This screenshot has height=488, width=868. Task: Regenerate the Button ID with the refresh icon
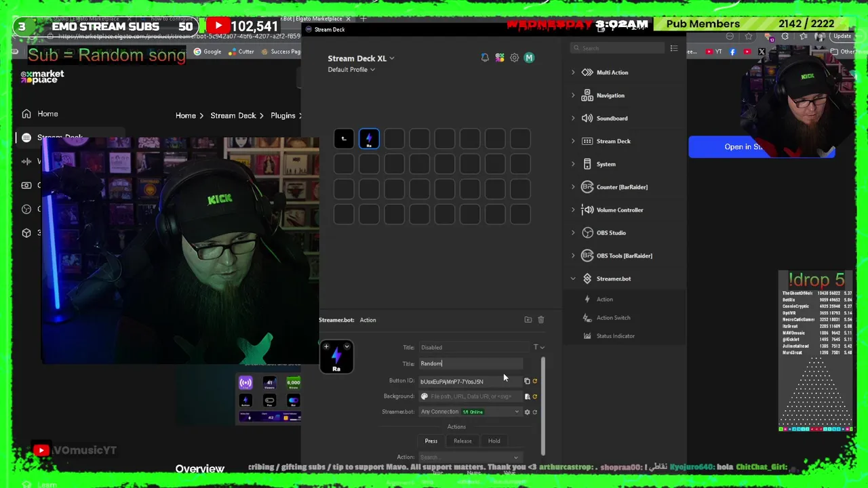click(x=535, y=381)
